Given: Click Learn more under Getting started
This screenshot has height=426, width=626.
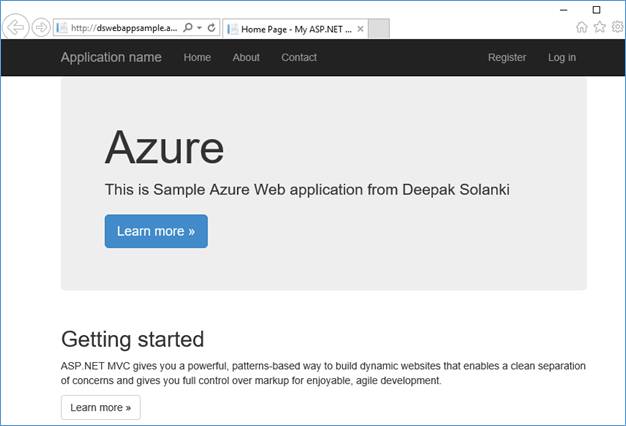Looking at the screenshot, I should 101,407.
